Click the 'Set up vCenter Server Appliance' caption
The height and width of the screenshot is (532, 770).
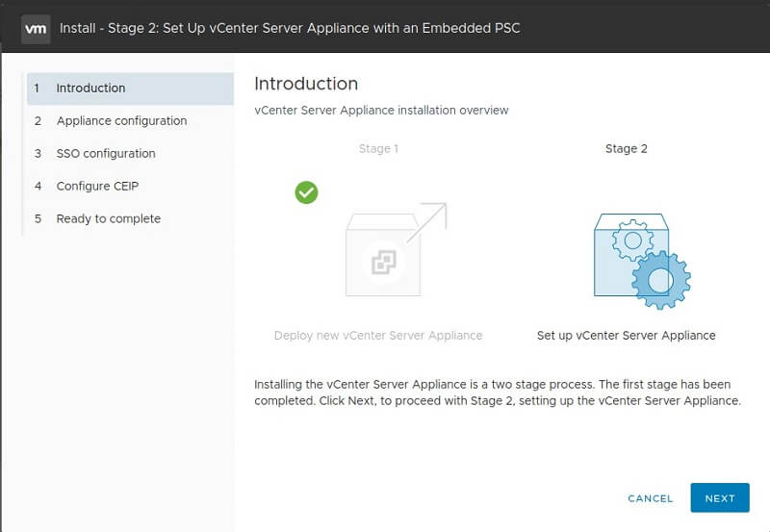click(x=627, y=336)
